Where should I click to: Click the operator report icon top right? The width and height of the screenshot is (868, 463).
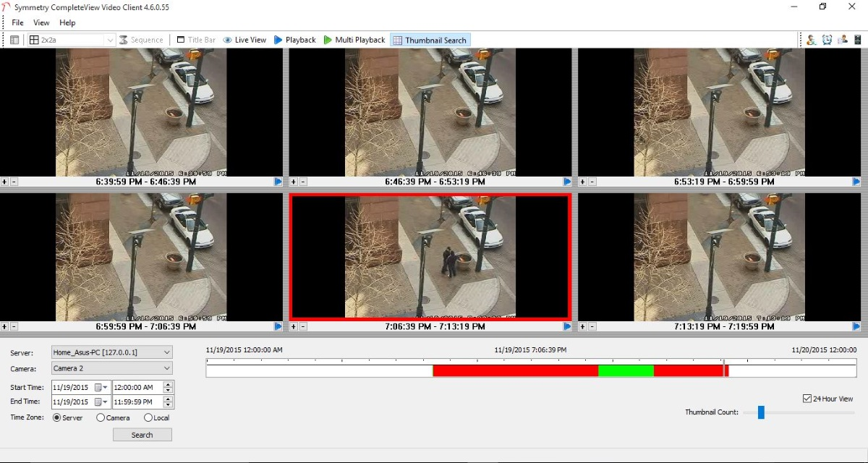pyautogui.click(x=842, y=40)
